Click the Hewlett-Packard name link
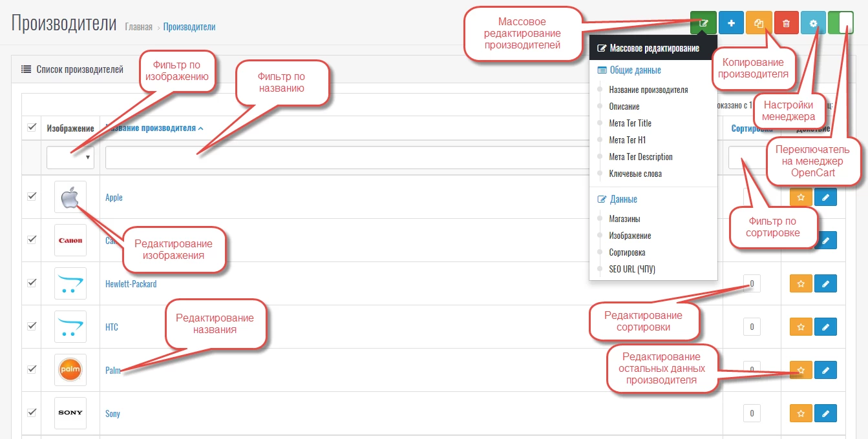 (x=131, y=283)
